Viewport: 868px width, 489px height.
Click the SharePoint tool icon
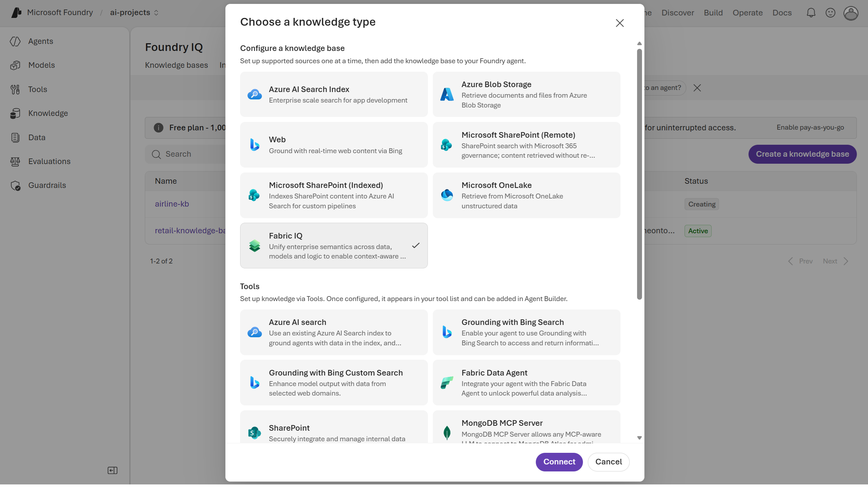click(254, 433)
